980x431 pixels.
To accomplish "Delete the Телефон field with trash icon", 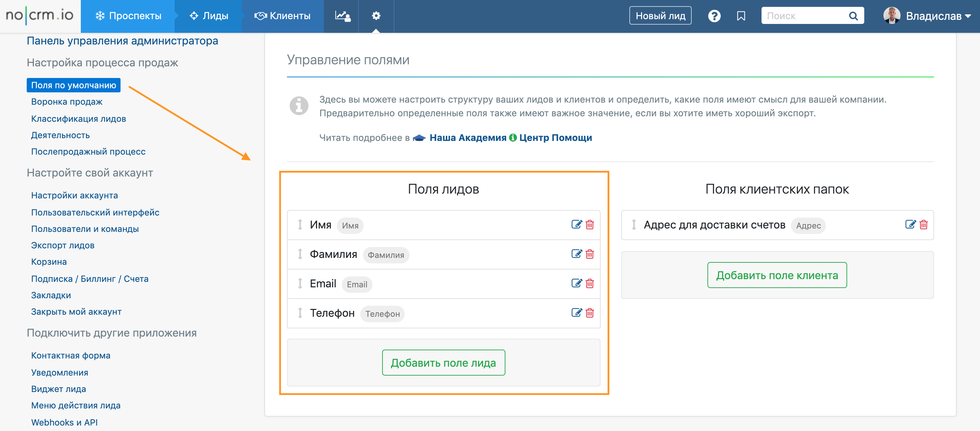I will [590, 313].
